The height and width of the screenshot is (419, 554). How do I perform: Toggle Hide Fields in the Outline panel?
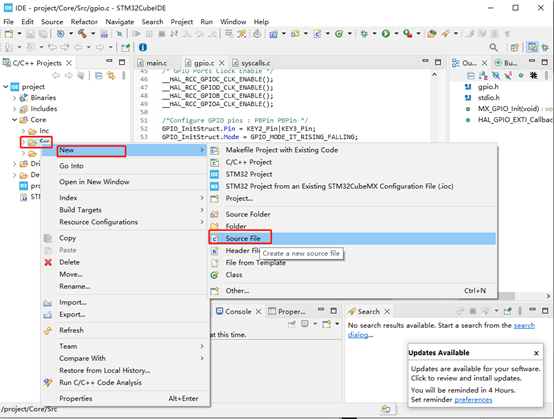tap(496, 75)
